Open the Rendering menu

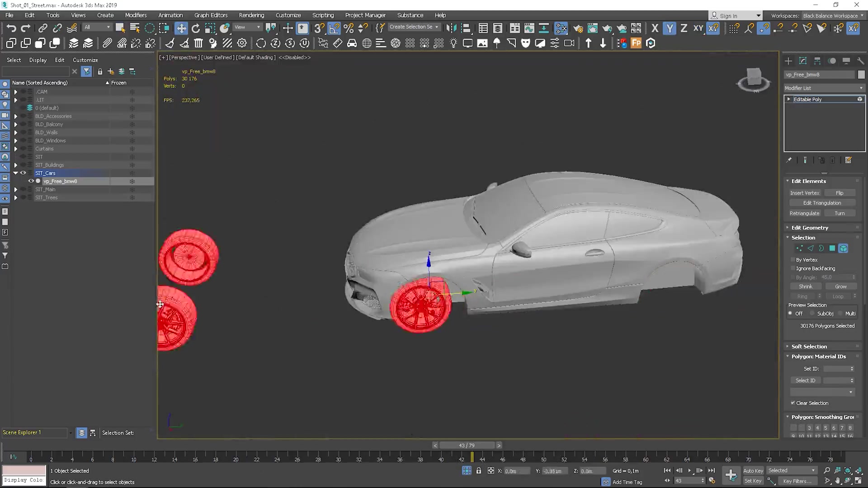click(x=251, y=15)
